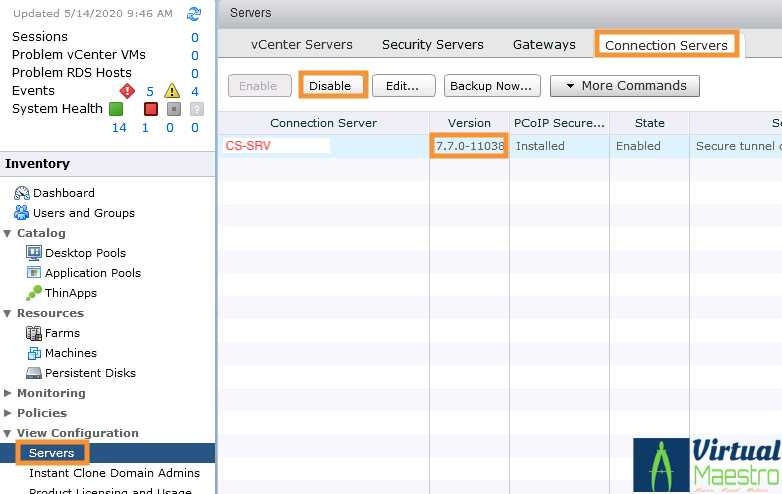Click the red Events error icon
The image size is (782, 494).
click(127, 91)
